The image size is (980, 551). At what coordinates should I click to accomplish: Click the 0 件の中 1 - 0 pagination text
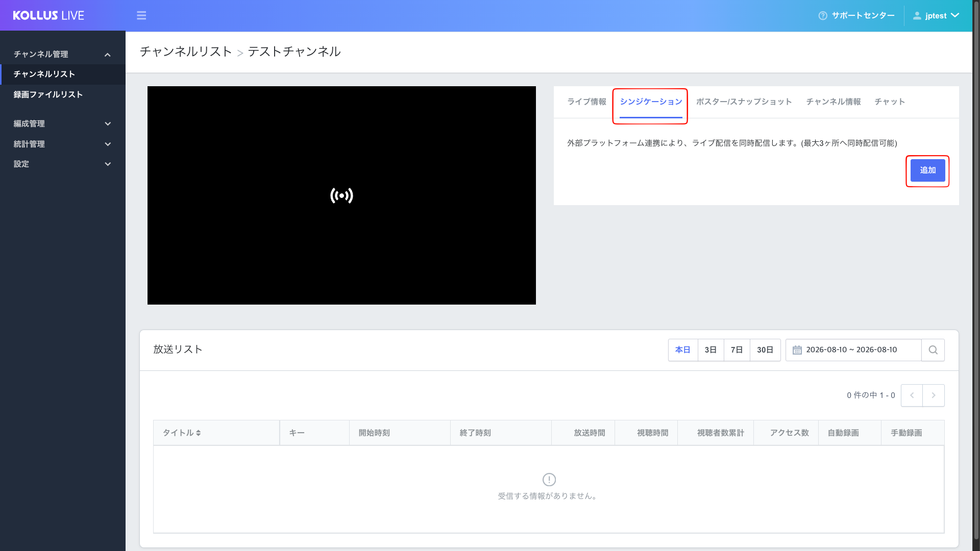pyautogui.click(x=871, y=395)
